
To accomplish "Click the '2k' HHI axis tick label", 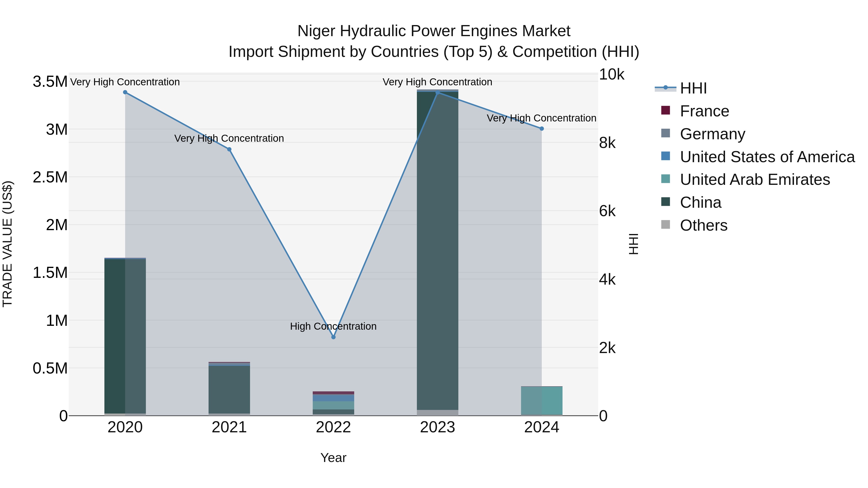I will click(607, 348).
